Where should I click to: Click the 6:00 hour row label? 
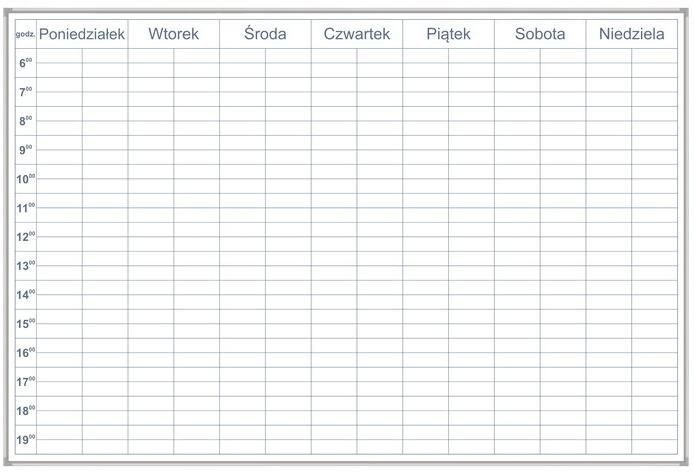(x=26, y=63)
